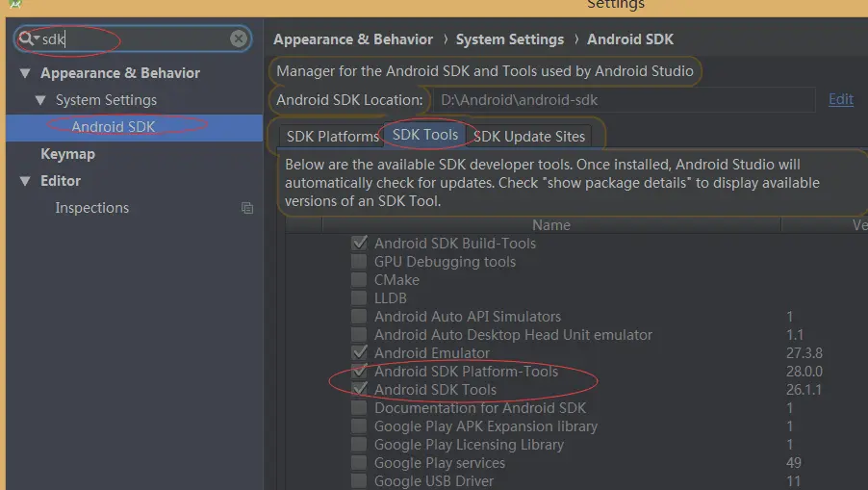Image resolution: width=868 pixels, height=490 pixels.
Task: Check Google Play APK Expansion library
Action: click(x=359, y=426)
